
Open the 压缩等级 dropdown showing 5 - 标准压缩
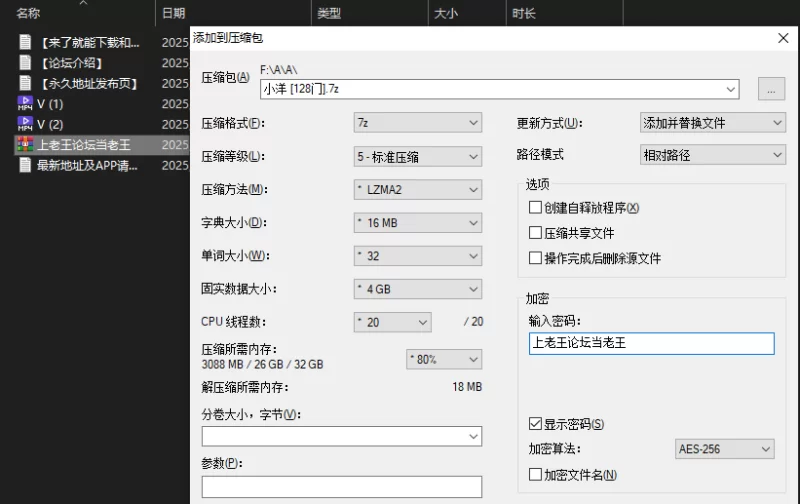click(417, 157)
